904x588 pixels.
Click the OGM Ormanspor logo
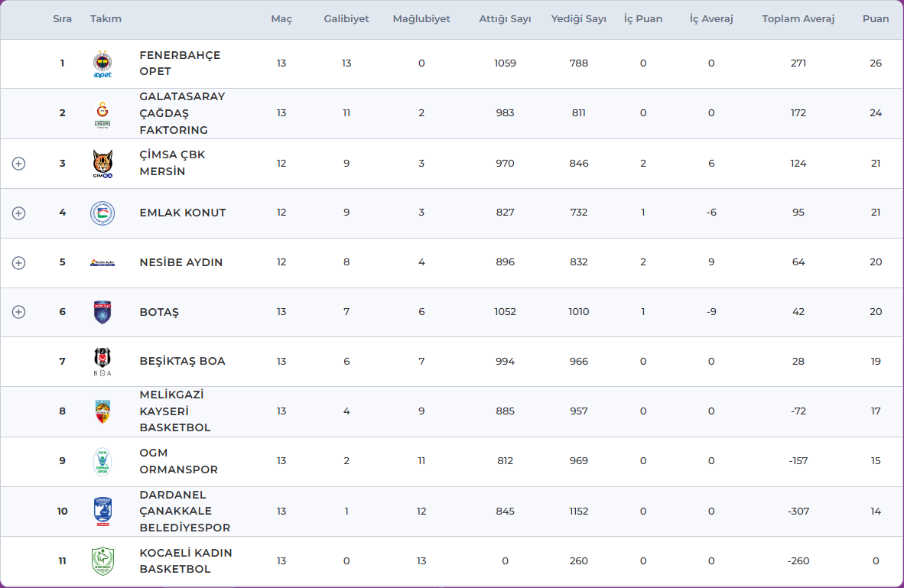[x=102, y=461]
